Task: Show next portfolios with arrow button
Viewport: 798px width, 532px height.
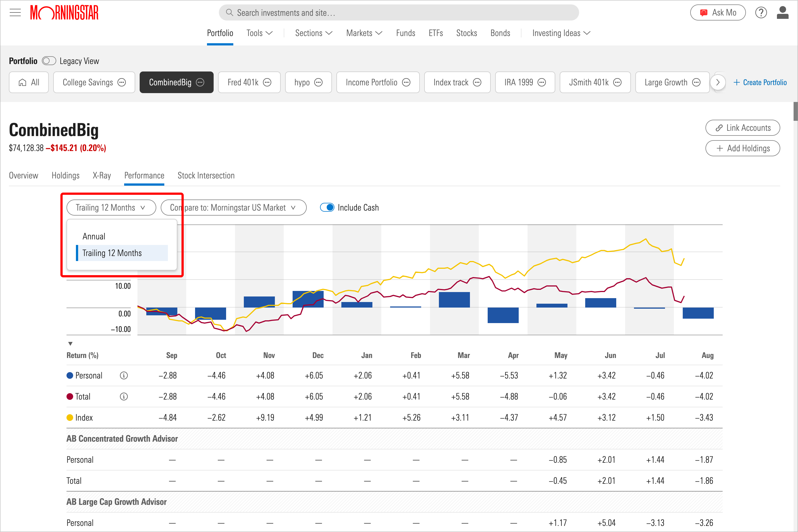Action: point(718,83)
